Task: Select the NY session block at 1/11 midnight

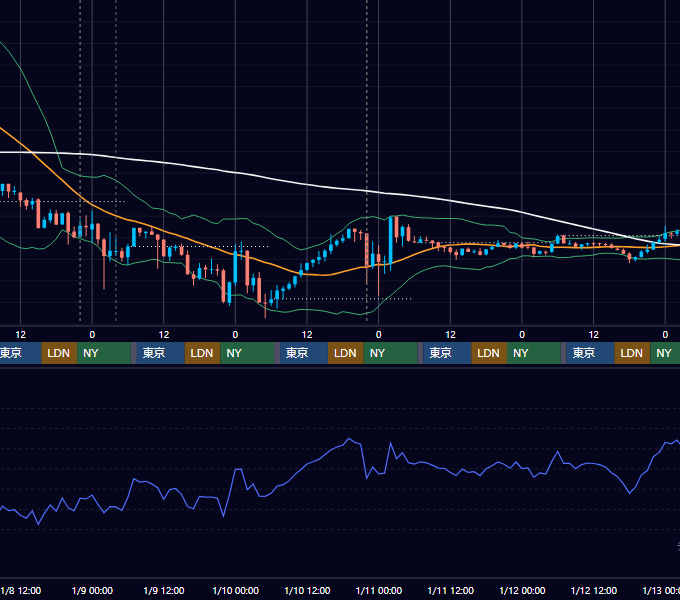Action: click(390, 353)
